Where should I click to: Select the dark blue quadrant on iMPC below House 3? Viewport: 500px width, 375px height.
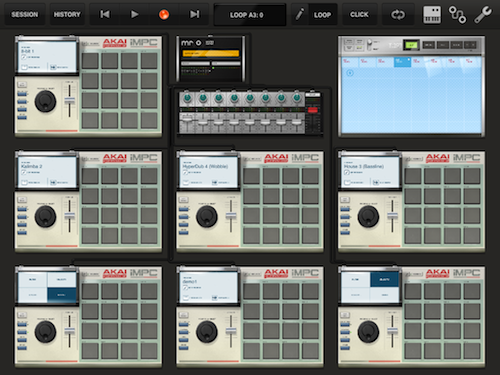pos(384,279)
